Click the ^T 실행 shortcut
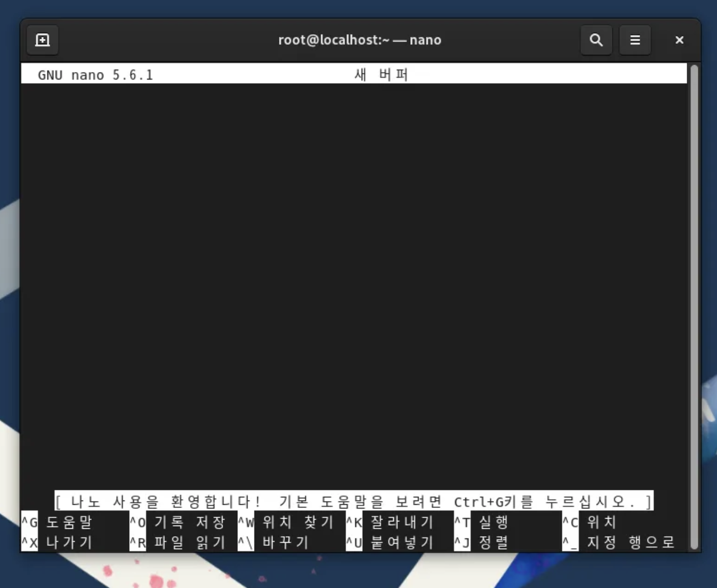This screenshot has width=717, height=588. pos(482,522)
